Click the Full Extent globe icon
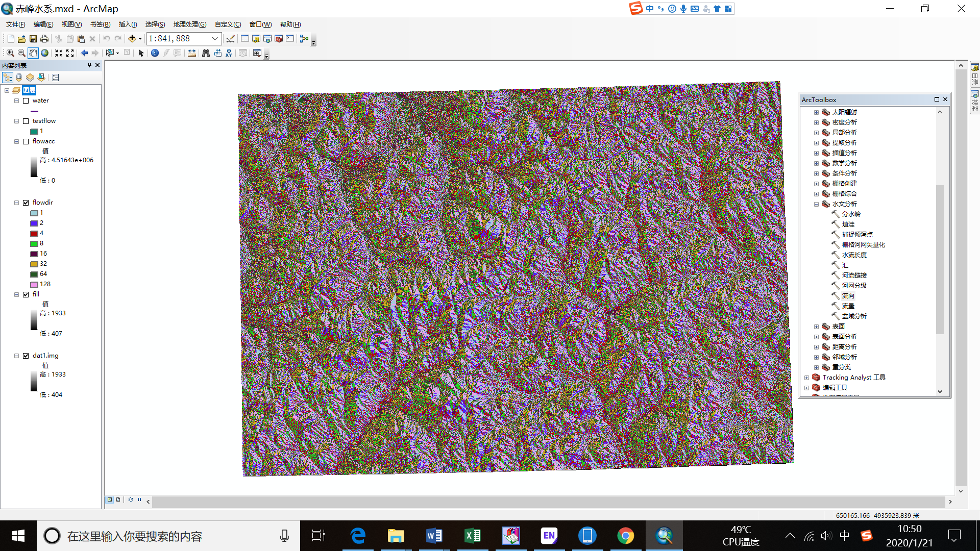The width and height of the screenshot is (980, 551). coord(45,53)
